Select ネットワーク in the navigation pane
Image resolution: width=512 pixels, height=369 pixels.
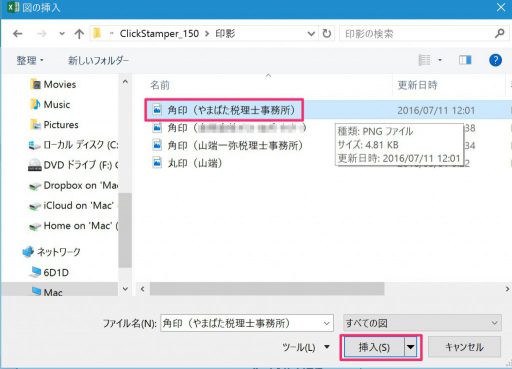[52, 252]
